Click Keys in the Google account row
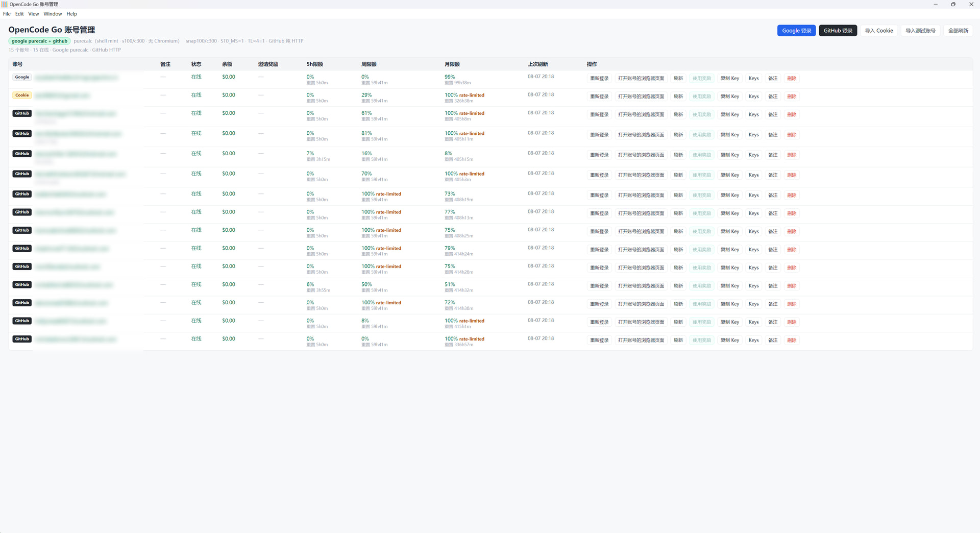The image size is (980, 533). [x=753, y=78]
